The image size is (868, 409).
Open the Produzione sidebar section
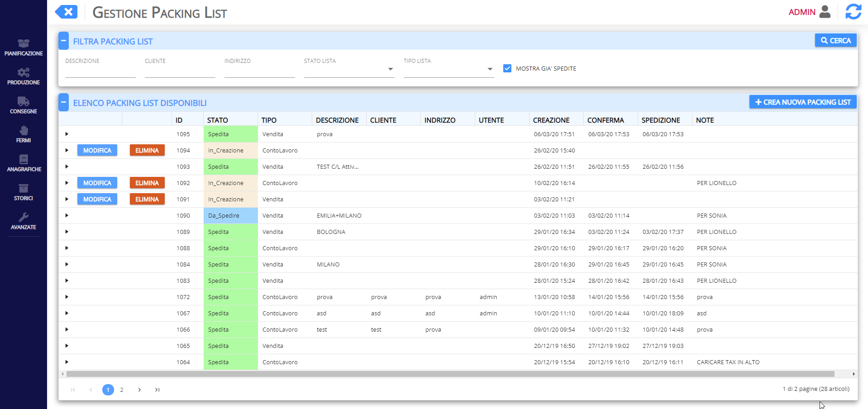tap(24, 76)
